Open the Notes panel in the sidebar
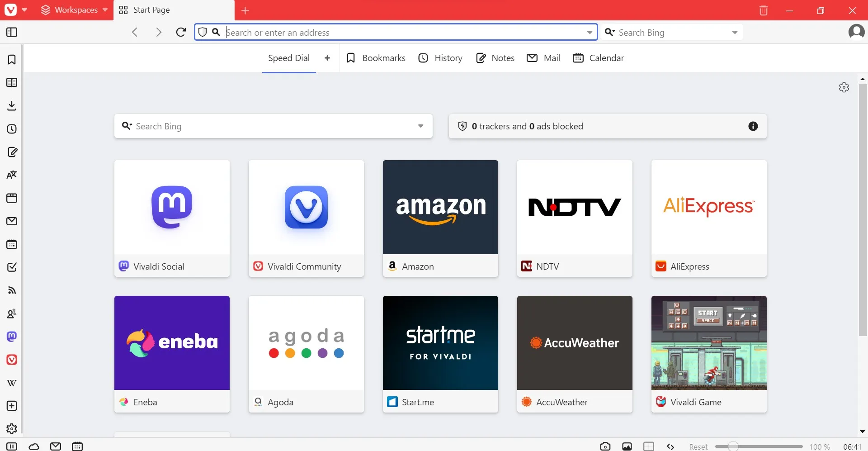Screen dimensions: 868x451 click(x=12, y=152)
